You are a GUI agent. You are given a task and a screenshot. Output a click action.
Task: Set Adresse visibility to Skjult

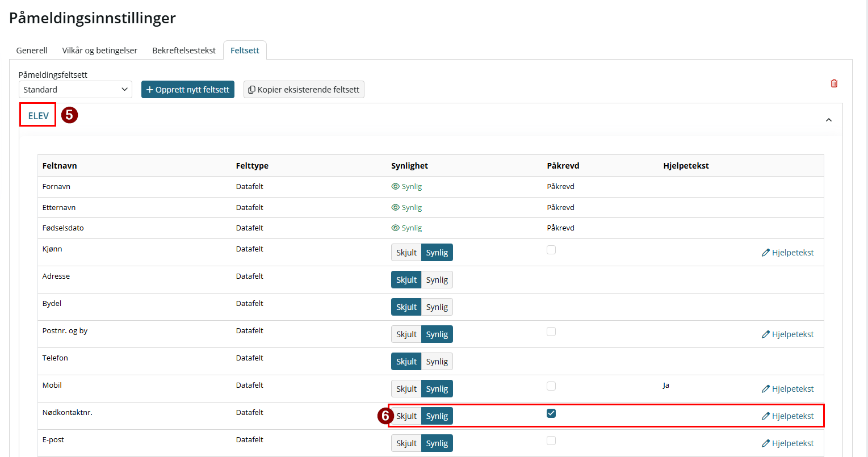pyautogui.click(x=406, y=280)
